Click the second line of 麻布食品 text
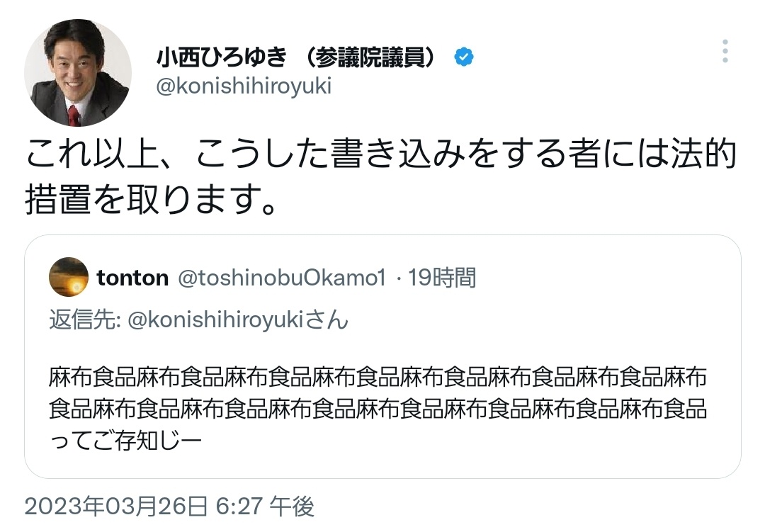765x532 pixels. 378,409
